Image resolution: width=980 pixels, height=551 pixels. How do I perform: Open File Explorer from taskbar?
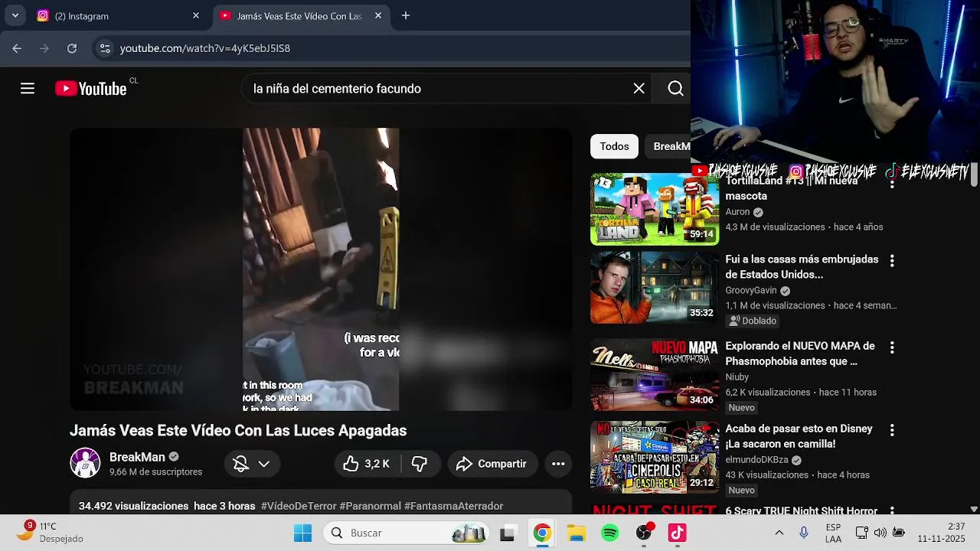pyautogui.click(x=577, y=533)
